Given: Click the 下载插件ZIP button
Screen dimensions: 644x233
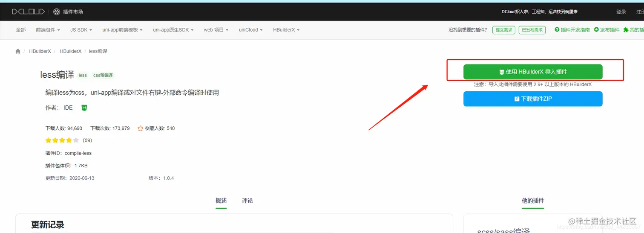Looking at the screenshot, I should pos(533,99).
